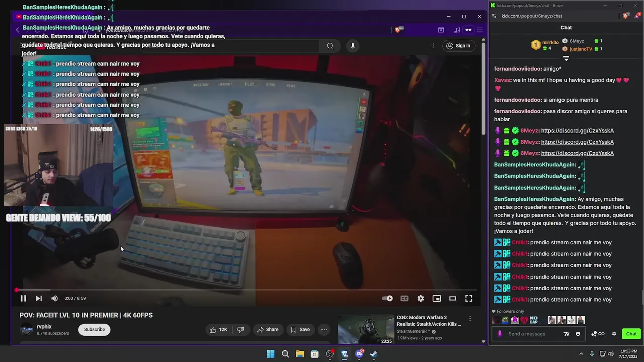
Task: Click the Xavss username in chat
Action: pyautogui.click(x=502, y=80)
